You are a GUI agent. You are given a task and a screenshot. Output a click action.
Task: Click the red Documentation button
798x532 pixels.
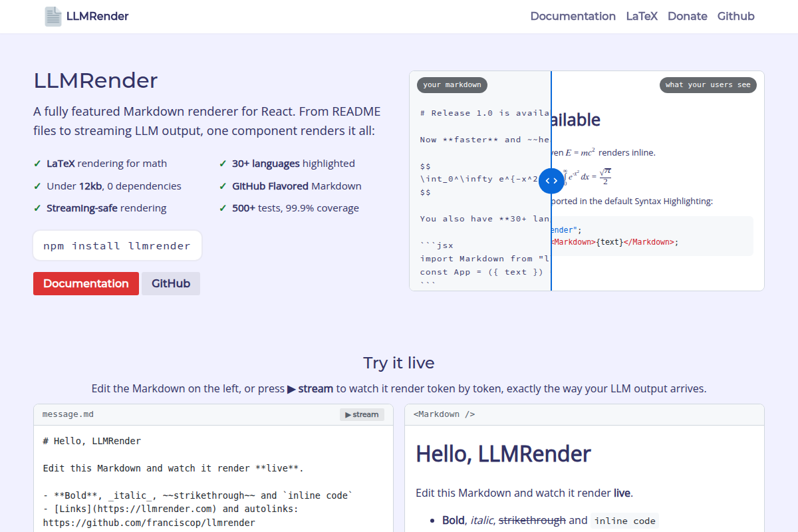tap(86, 283)
